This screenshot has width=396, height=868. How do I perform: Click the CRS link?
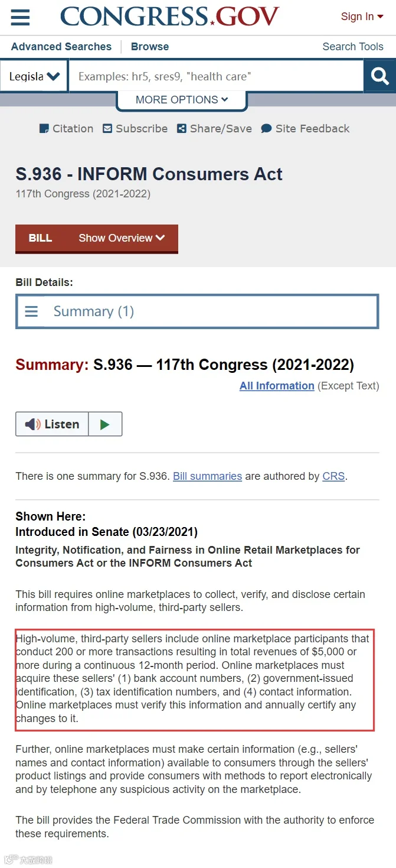pyautogui.click(x=333, y=476)
